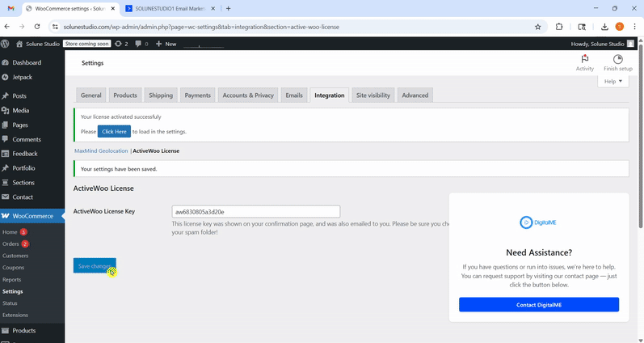Open the Gmail pinned tab
The width and height of the screenshot is (644, 343).
(11, 8)
